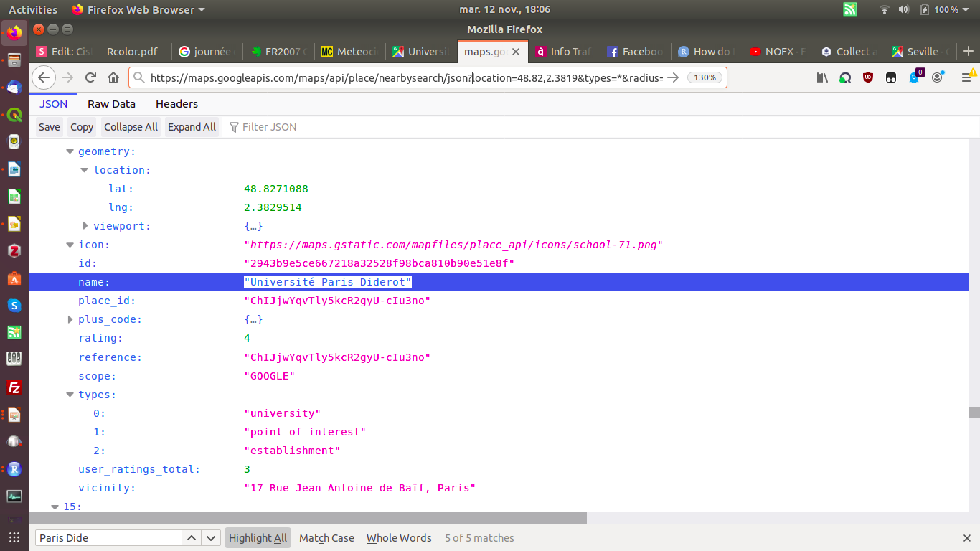Viewport: 980px width, 551px height.
Task: Open Skype from the dock
Action: point(14,305)
